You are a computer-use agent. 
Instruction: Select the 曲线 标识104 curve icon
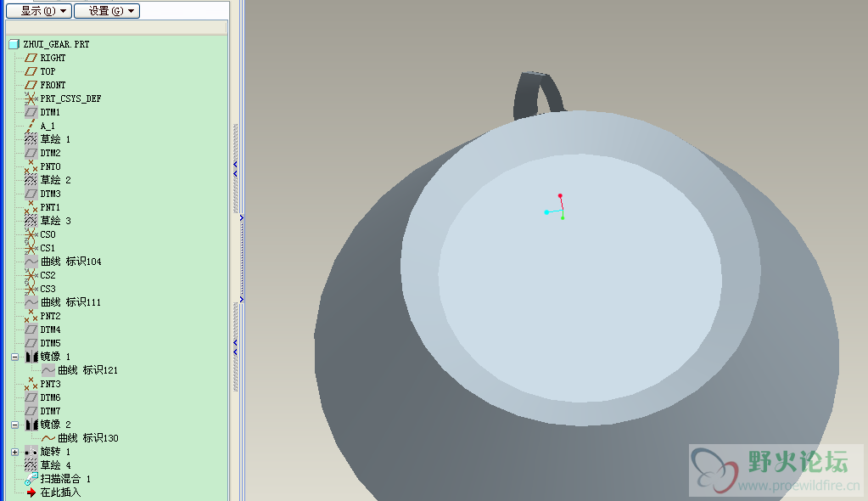coord(31,262)
